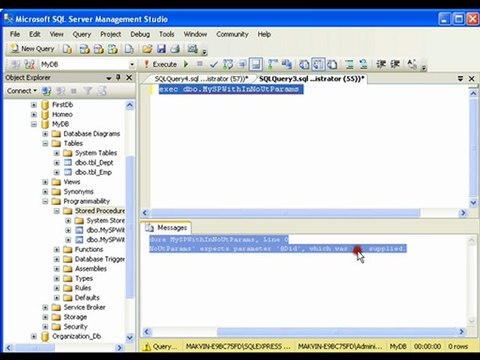Screen dimensions: 480x360
Task: Open the Object Explorer window position dropdown
Action: pyautogui.click(x=109, y=78)
